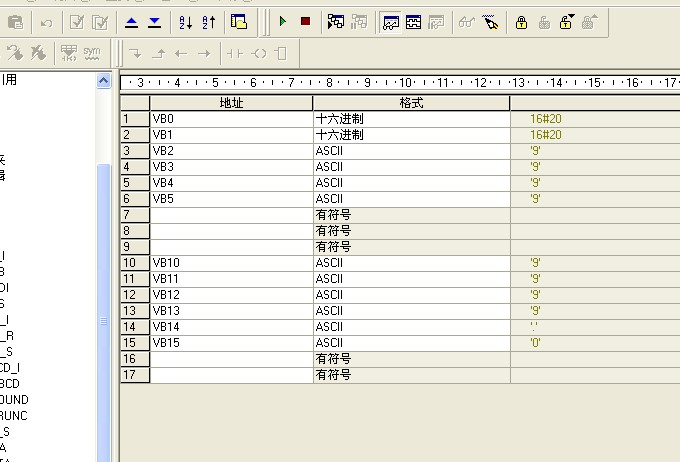Click the BCD item in the instruction tree

(x=10, y=383)
